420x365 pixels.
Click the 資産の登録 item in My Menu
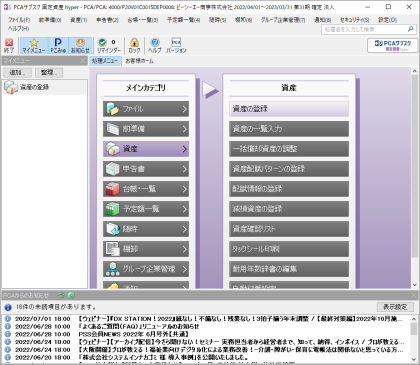[45, 87]
